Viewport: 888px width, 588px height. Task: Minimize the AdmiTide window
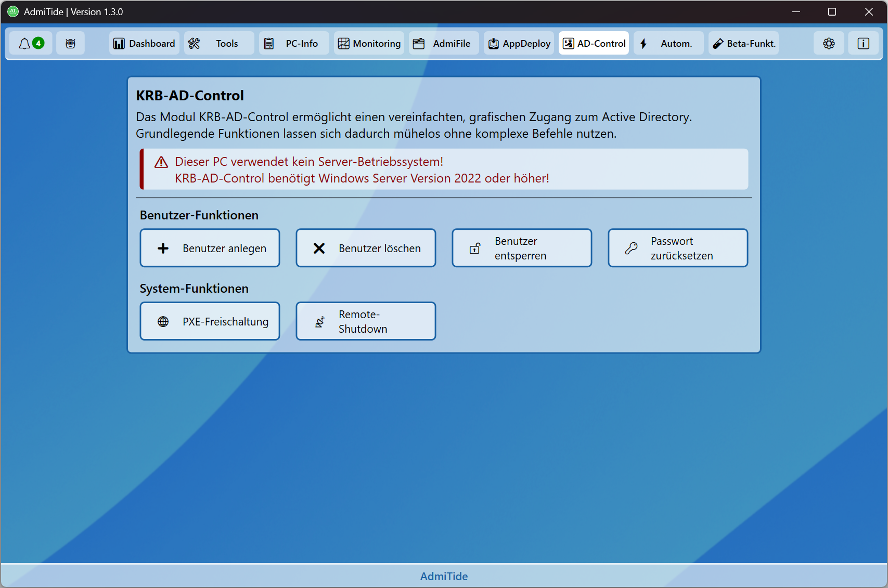[x=796, y=11]
